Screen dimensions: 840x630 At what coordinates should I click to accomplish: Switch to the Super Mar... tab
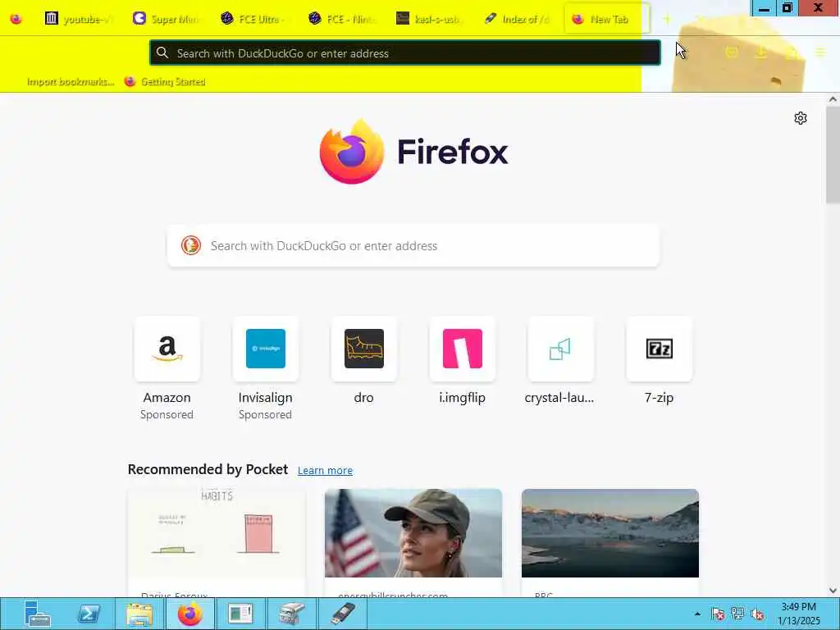point(166,20)
